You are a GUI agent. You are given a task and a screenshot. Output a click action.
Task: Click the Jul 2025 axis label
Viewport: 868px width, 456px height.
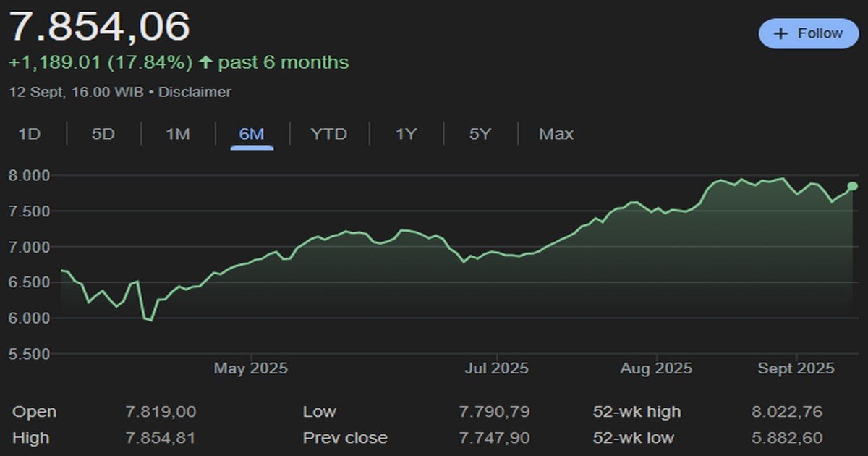point(497,369)
